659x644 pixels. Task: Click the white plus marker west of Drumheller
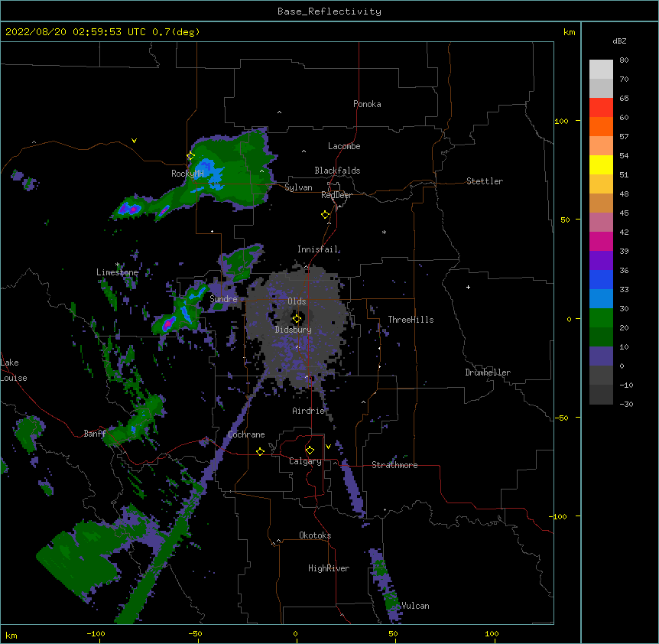(468, 287)
